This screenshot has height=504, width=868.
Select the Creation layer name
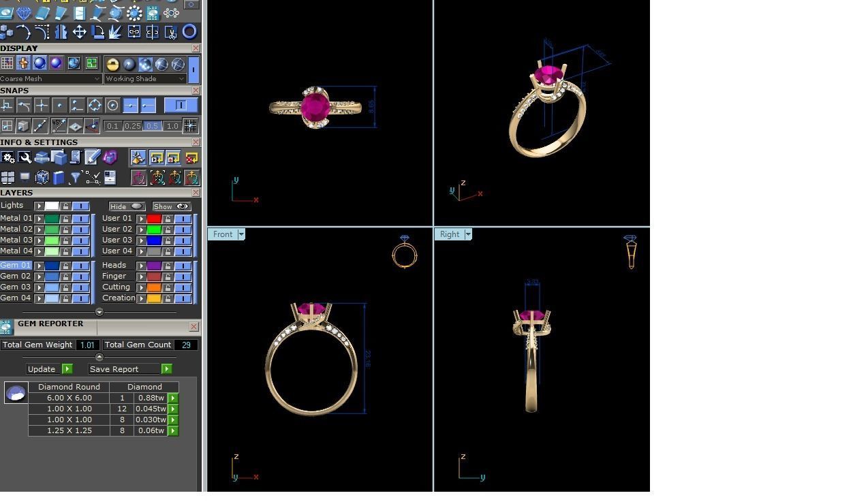click(119, 298)
